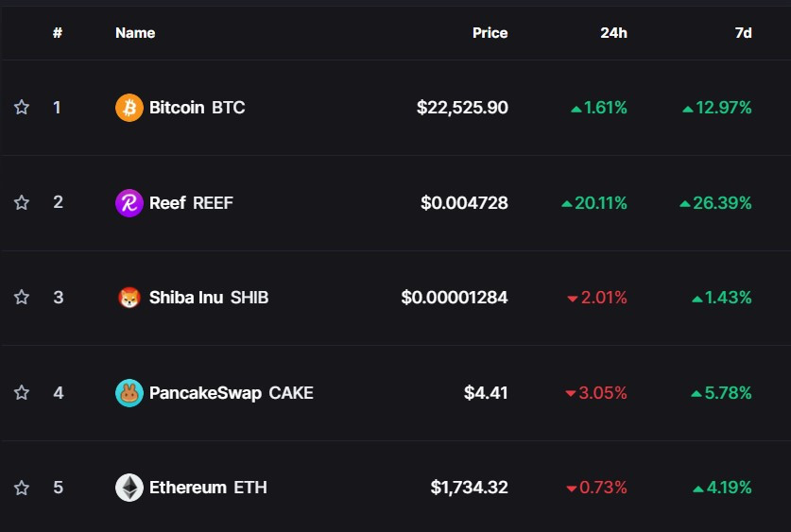
Task: Toggle the watchlist star for Reef
Action: (22, 203)
